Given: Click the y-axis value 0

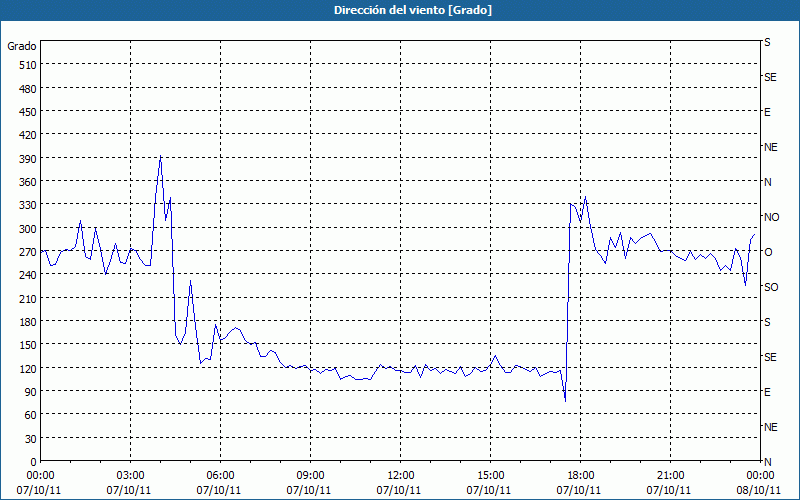Looking at the screenshot, I should (34, 462).
